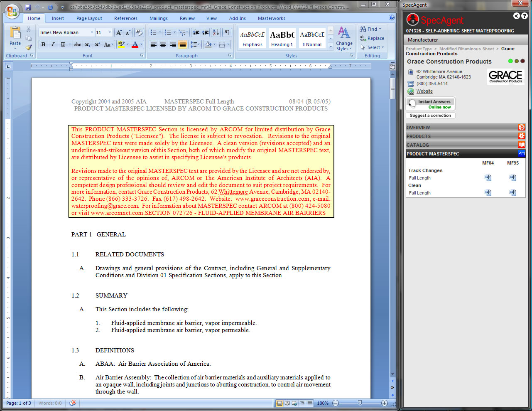Expand the Styles gallery More arrow
The height and width of the screenshot is (411, 532).
point(331,47)
